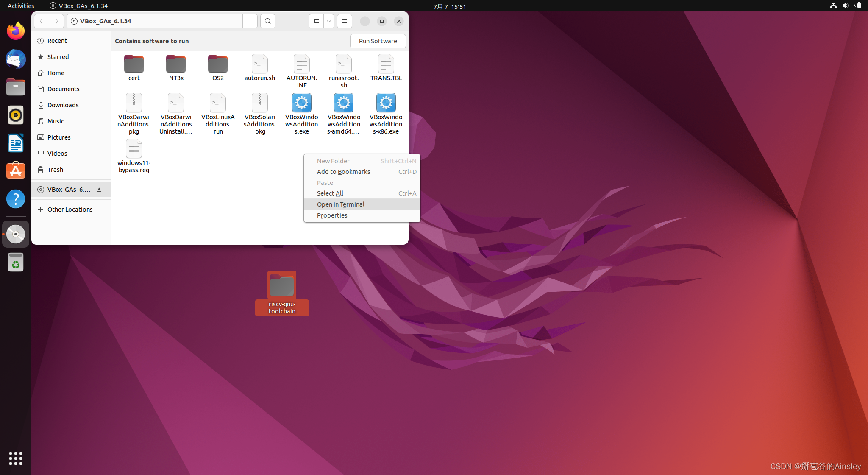Open the cert folder icon

tap(134, 64)
